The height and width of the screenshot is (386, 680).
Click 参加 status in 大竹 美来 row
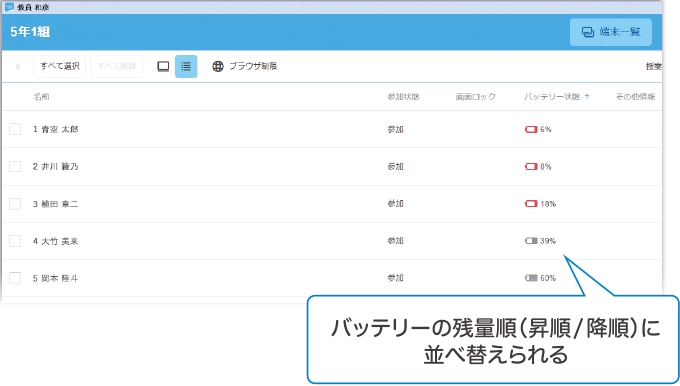[x=395, y=241]
